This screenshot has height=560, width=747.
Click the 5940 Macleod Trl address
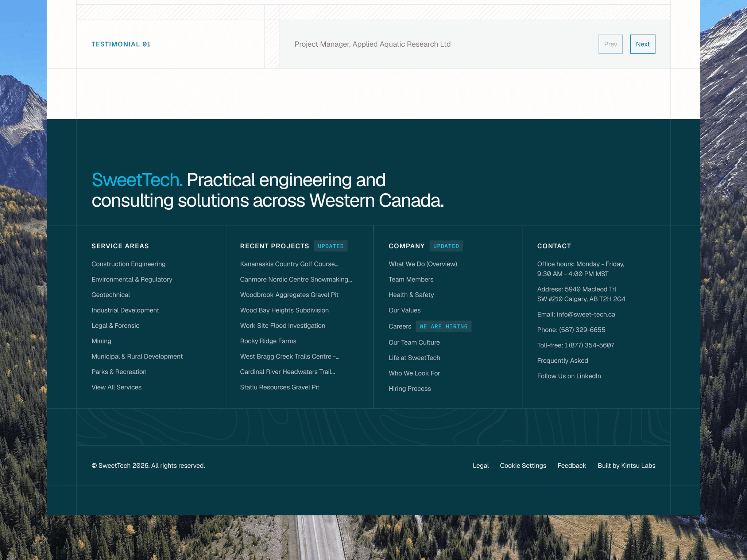[581, 294]
